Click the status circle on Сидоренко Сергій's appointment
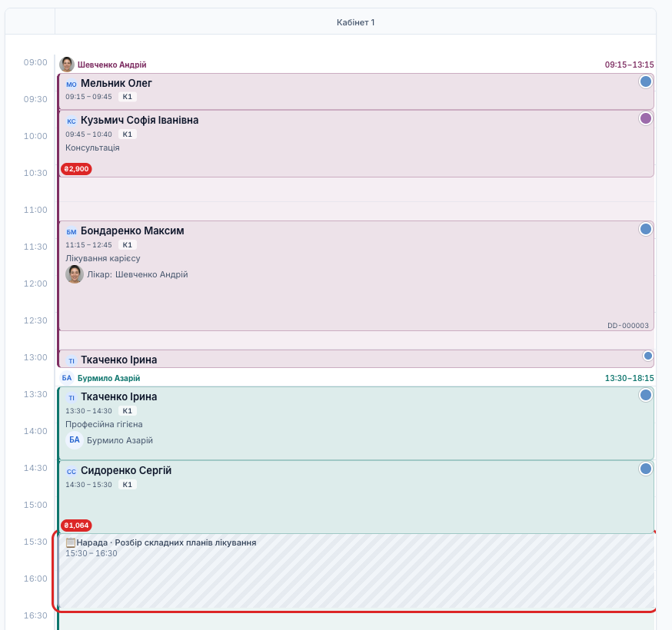Viewport: 672px width, 630px height. click(645, 469)
